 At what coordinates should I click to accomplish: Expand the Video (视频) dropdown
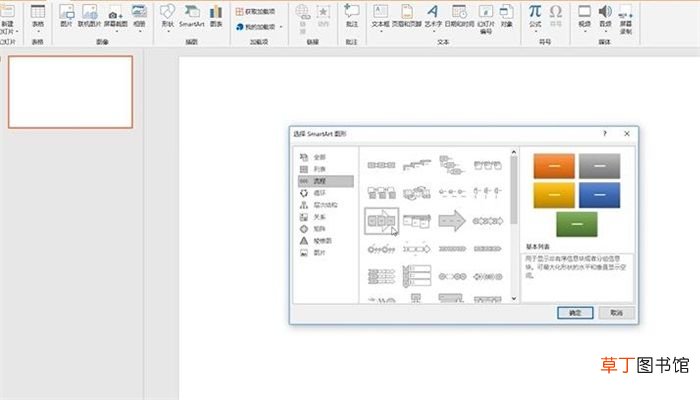coord(584,32)
